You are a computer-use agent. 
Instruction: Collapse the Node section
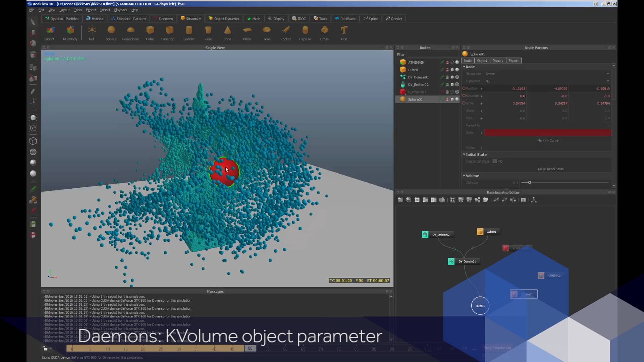pos(464,67)
